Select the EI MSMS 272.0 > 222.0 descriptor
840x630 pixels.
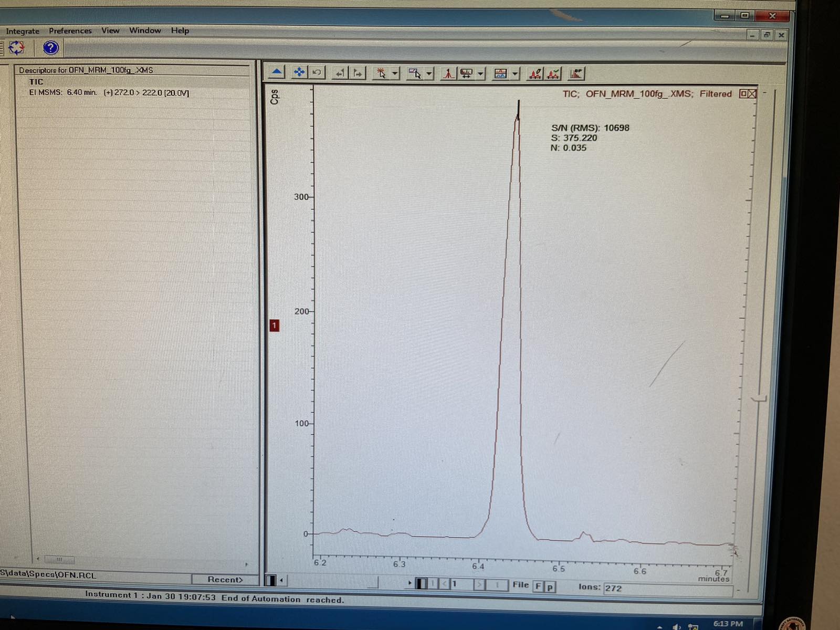pyautogui.click(x=109, y=92)
